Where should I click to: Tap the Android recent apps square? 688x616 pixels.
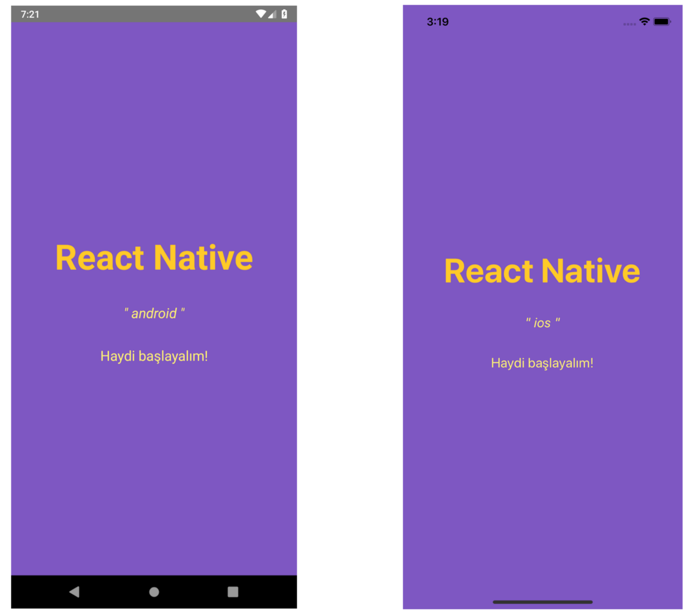click(233, 592)
